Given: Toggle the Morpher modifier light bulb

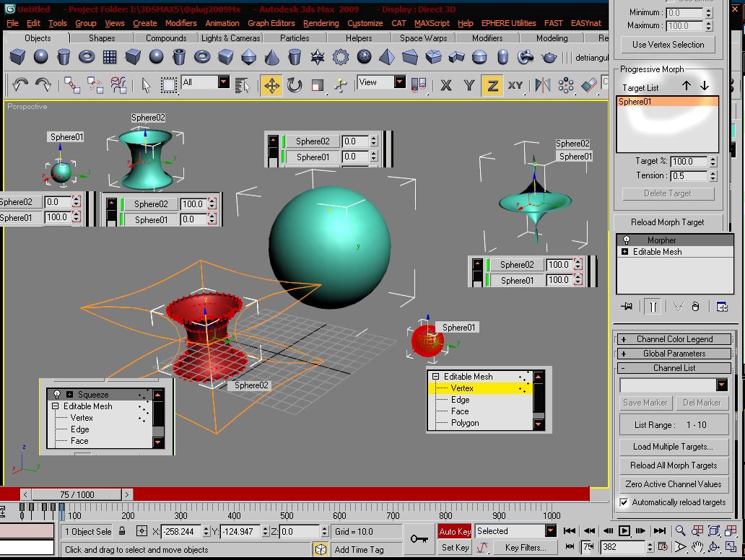Looking at the screenshot, I should click(x=626, y=240).
